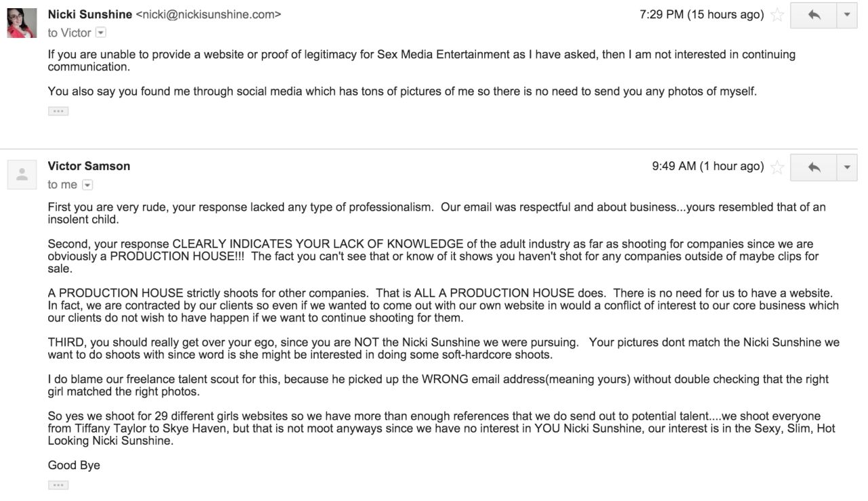Show details arrow next to "to Victor"
This screenshot has width=868, height=501.
click(101, 33)
